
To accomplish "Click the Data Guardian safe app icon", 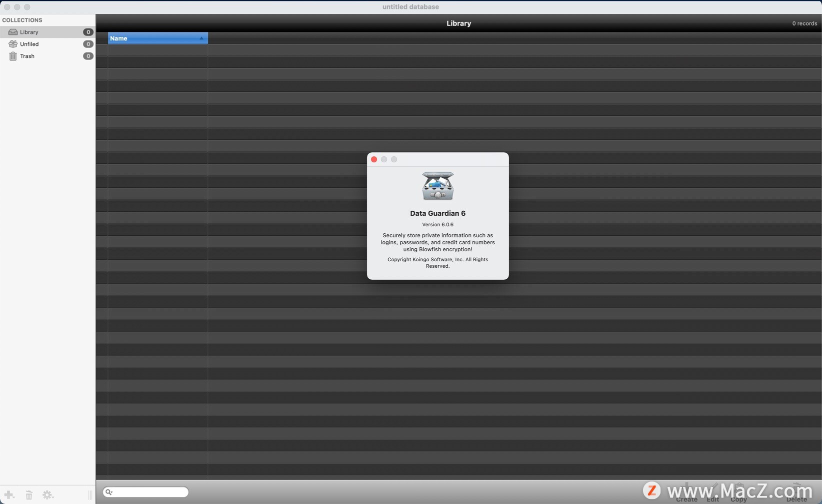I will click(x=438, y=186).
